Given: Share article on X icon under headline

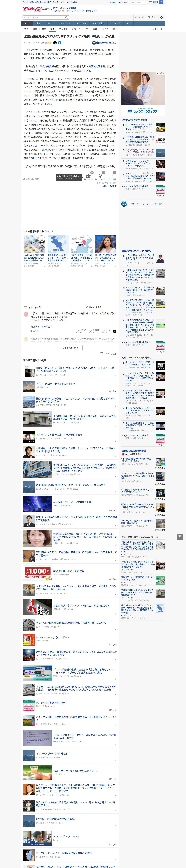Looking at the screenshot, I should click(55, 43).
